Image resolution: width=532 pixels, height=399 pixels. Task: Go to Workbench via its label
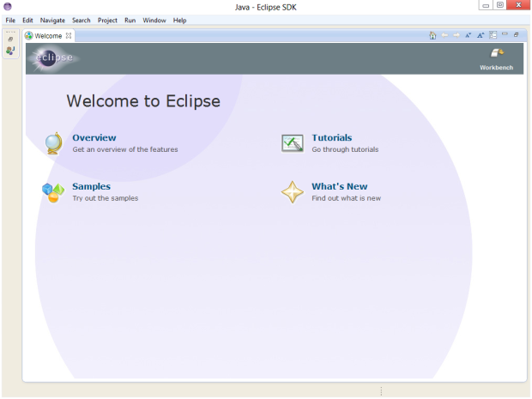click(x=496, y=68)
